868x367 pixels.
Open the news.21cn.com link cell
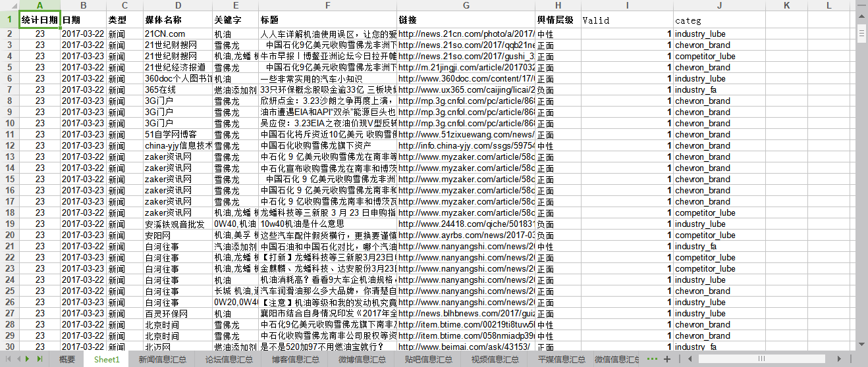pyautogui.click(x=466, y=34)
